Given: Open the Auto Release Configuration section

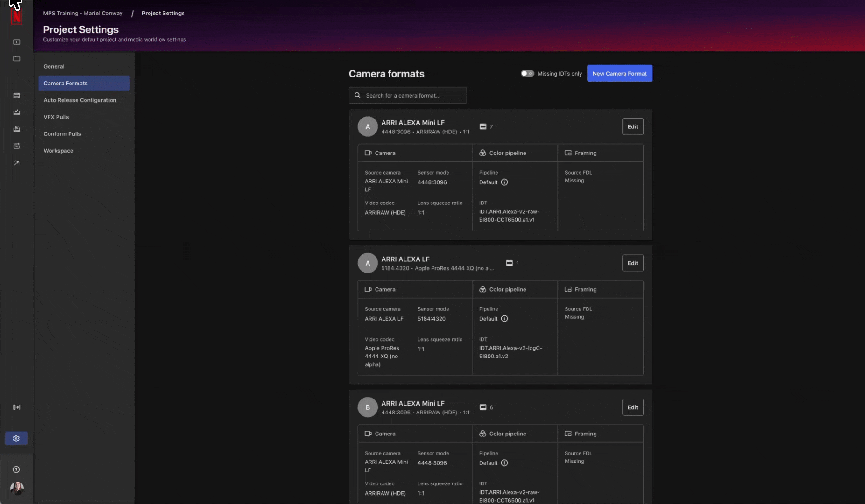Looking at the screenshot, I should 80,100.
